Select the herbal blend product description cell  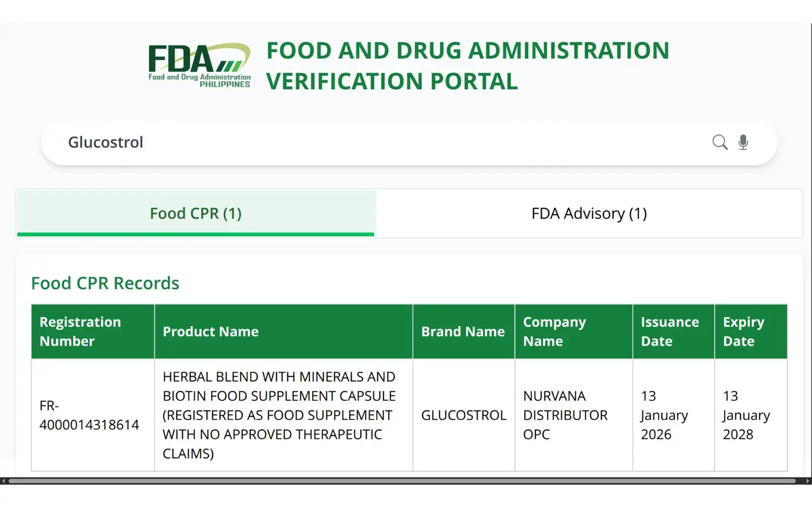(x=279, y=415)
